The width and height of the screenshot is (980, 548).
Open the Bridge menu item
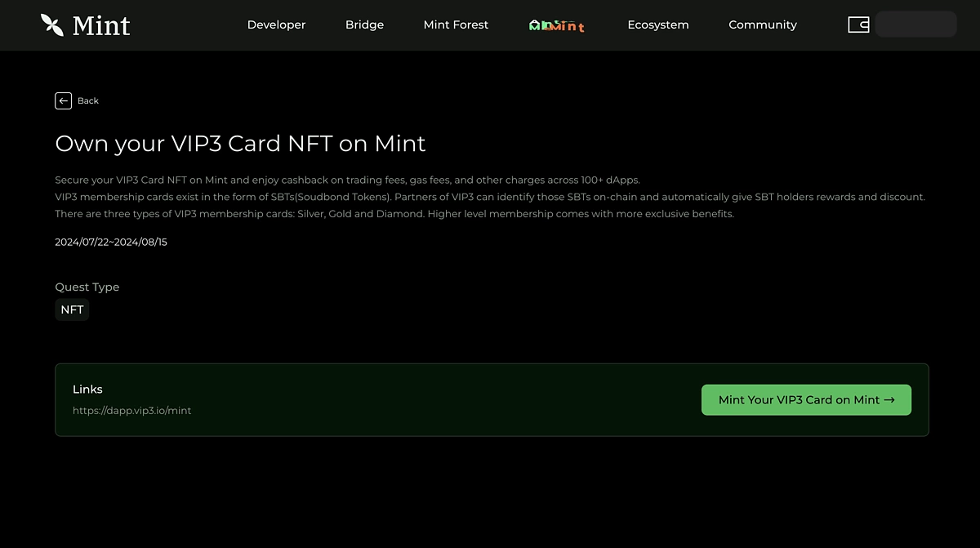click(364, 25)
